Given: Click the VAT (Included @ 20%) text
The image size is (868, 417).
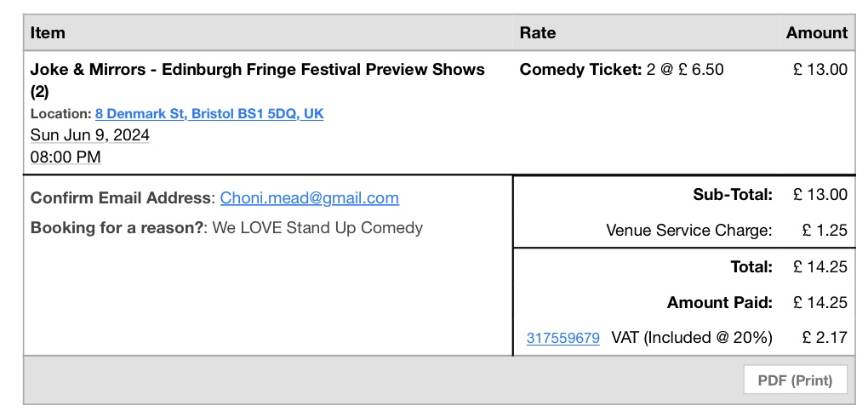Looking at the screenshot, I should tap(691, 338).
